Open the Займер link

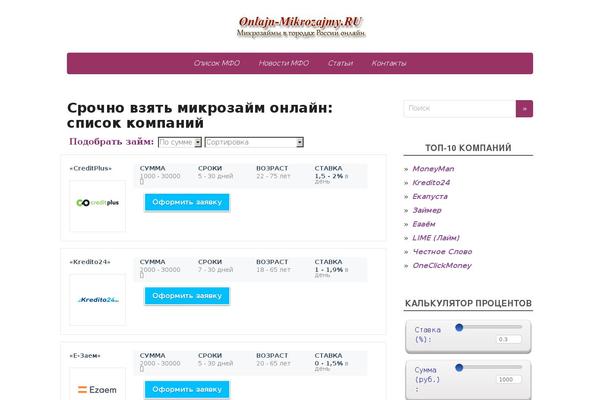click(427, 210)
